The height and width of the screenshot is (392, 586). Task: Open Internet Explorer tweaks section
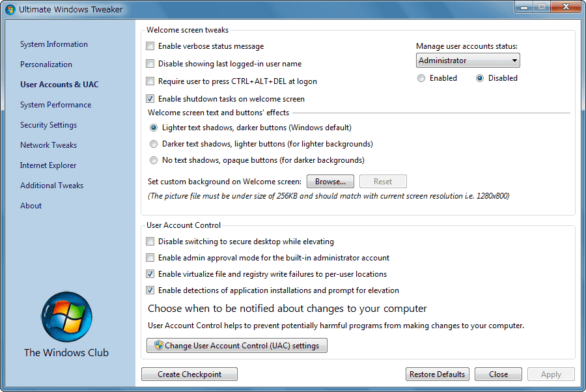click(48, 165)
